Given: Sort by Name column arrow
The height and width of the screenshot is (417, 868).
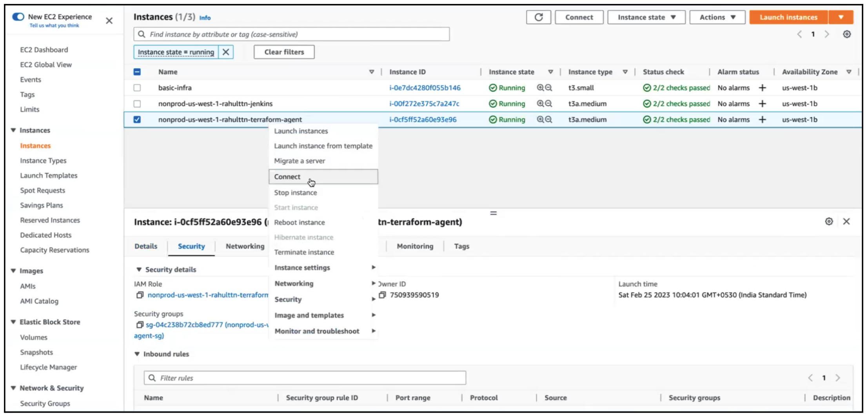Looking at the screenshot, I should click(x=372, y=72).
